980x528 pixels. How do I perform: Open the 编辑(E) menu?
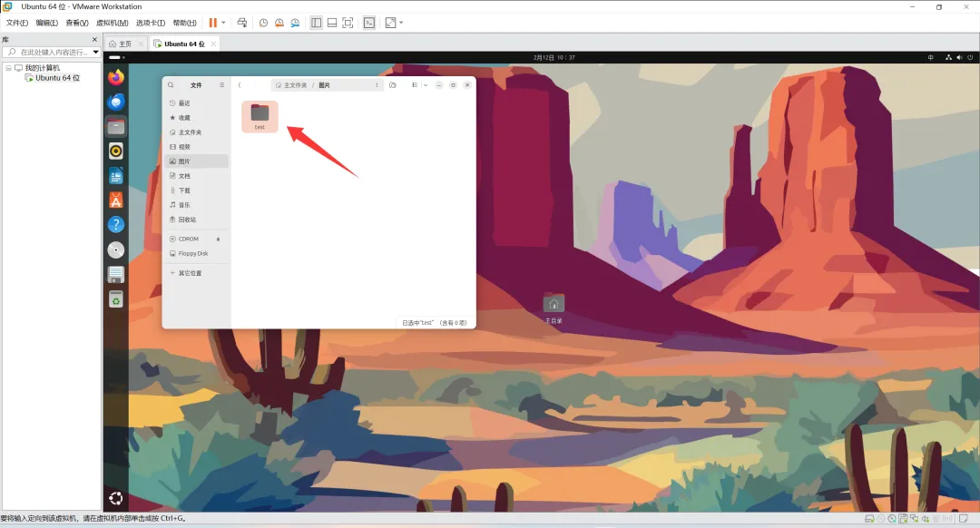click(47, 23)
